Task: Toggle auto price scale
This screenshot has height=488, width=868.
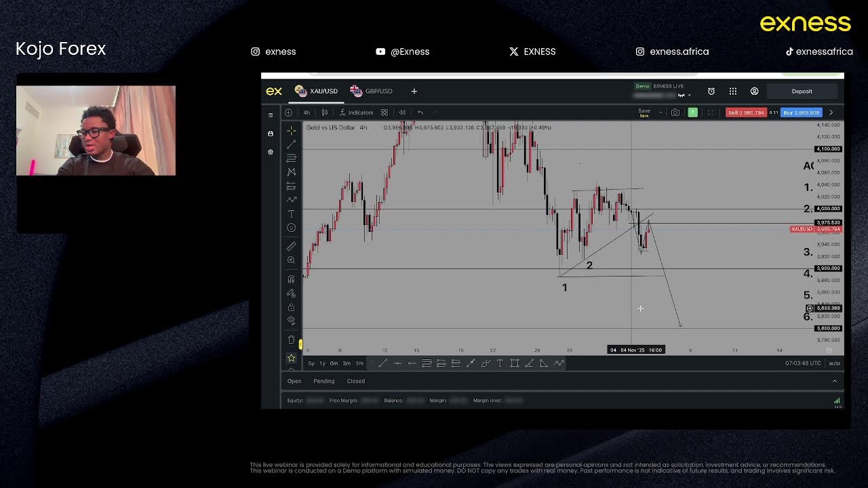Action: pyautogui.click(x=834, y=363)
